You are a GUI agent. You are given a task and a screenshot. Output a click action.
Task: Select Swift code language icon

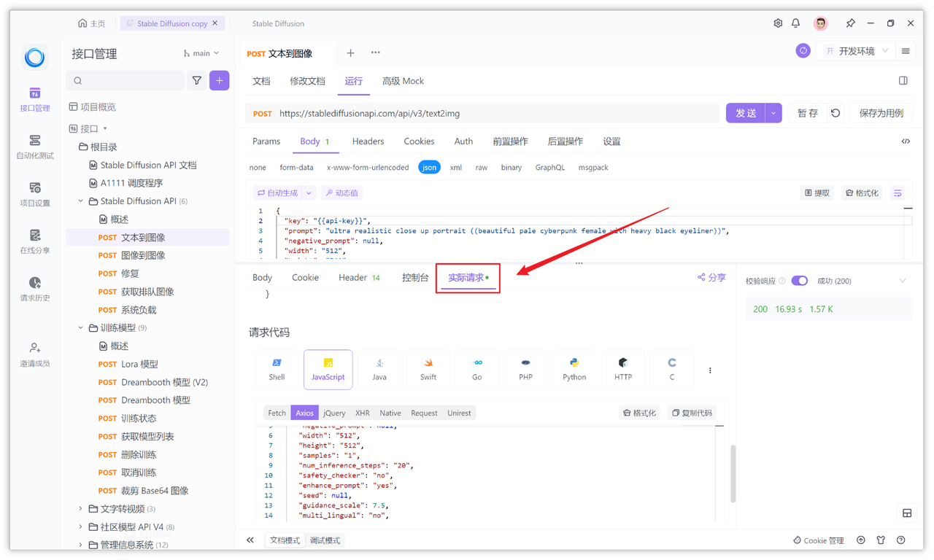pos(428,370)
